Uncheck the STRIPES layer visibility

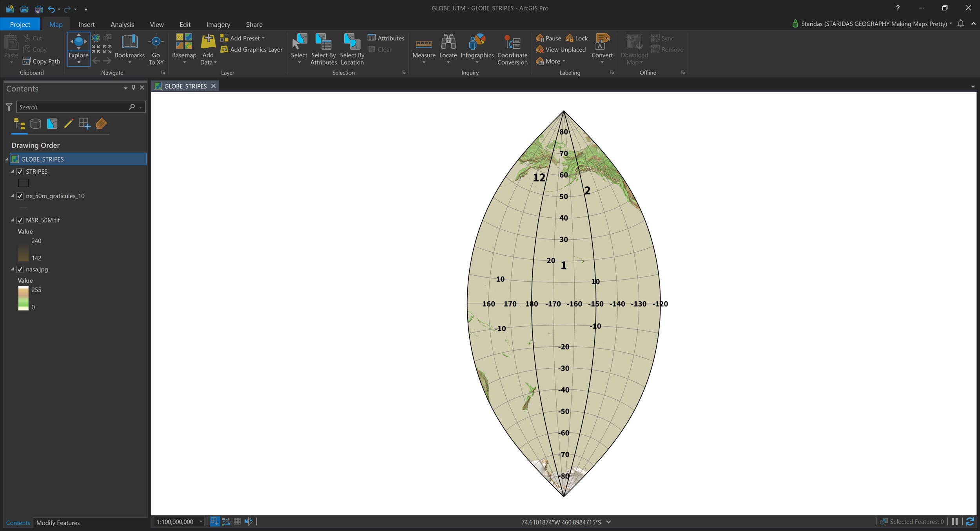pyautogui.click(x=20, y=172)
